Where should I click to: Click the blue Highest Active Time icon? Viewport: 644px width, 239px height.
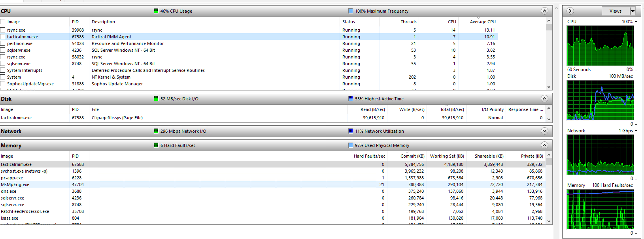point(350,99)
